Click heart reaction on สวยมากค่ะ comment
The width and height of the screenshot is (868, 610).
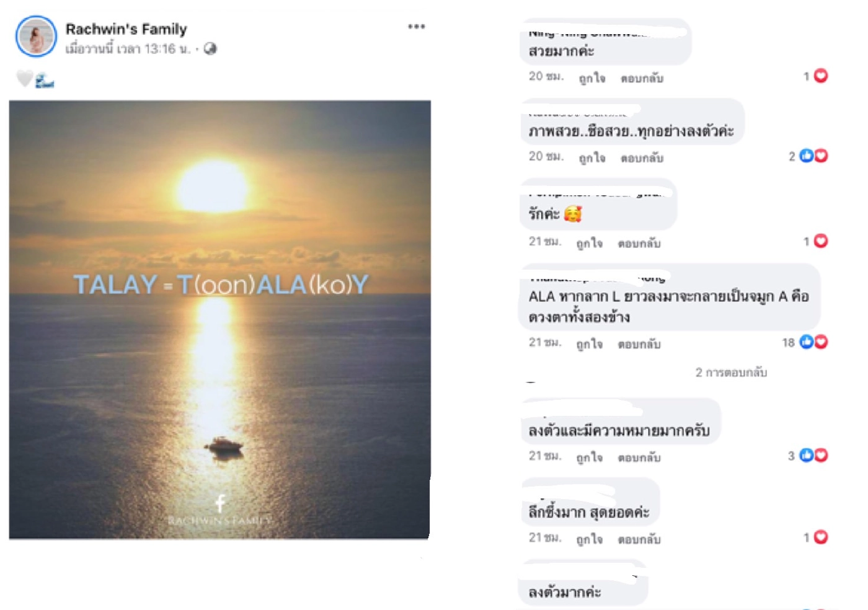(x=821, y=76)
